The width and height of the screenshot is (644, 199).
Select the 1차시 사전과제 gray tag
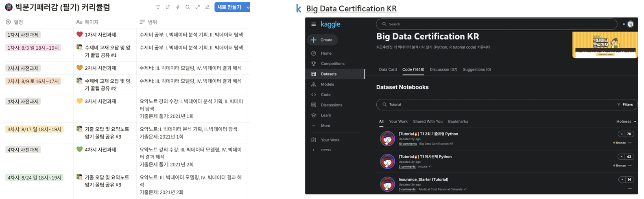coord(23,35)
